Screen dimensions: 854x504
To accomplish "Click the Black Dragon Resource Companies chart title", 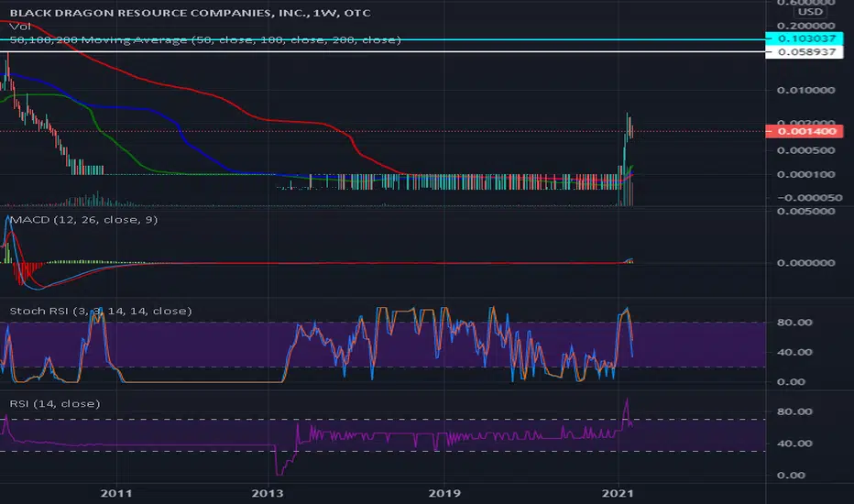I will 190,13.
